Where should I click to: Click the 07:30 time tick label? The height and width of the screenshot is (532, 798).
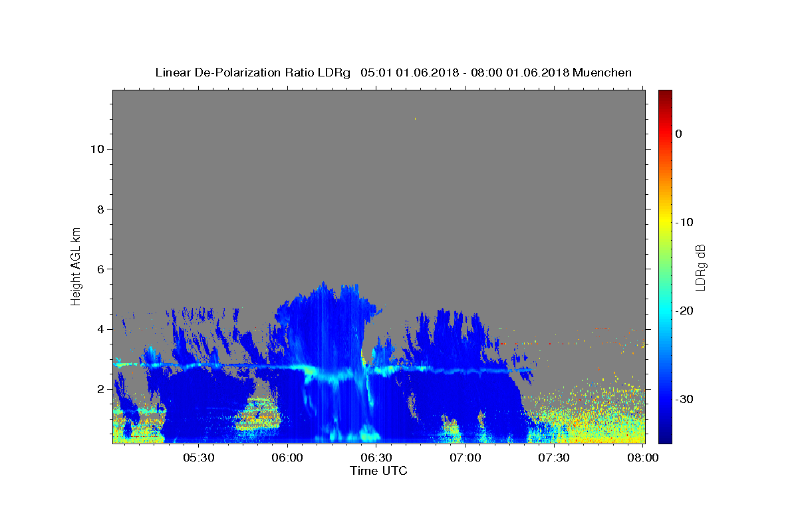pos(554,458)
